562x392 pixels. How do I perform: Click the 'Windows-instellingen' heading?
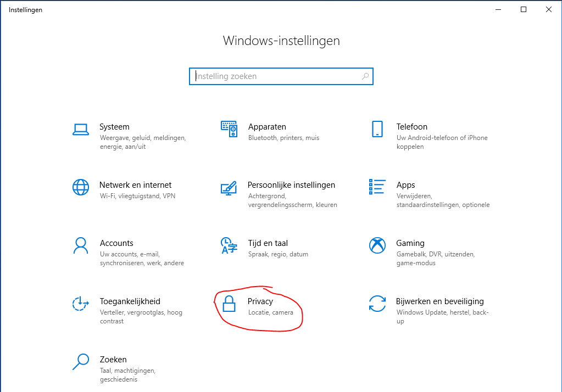pyautogui.click(x=281, y=41)
